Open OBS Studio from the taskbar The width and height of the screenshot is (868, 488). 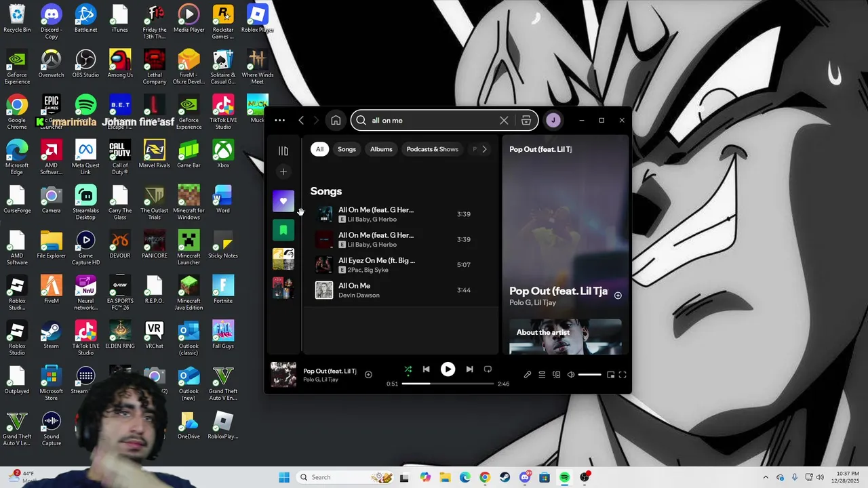click(x=585, y=477)
